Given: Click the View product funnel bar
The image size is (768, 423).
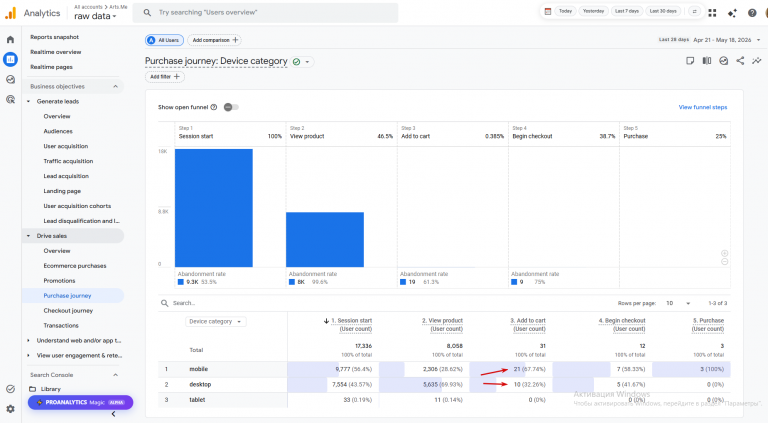Looking at the screenshot, I should coord(325,240).
